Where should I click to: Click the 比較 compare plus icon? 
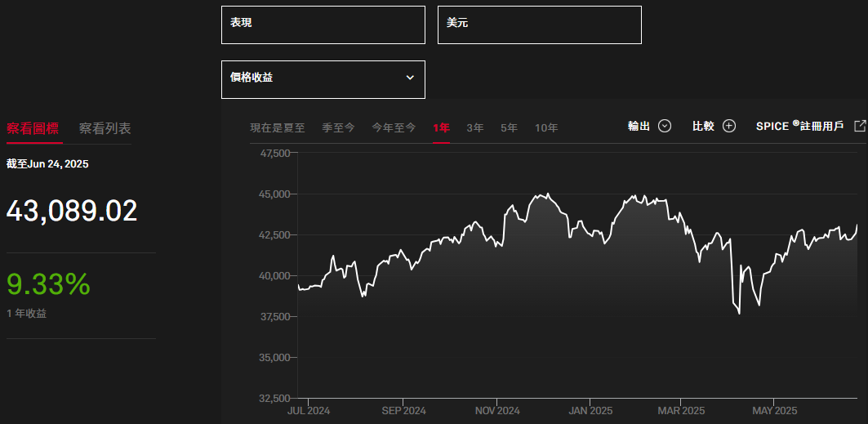(730, 126)
